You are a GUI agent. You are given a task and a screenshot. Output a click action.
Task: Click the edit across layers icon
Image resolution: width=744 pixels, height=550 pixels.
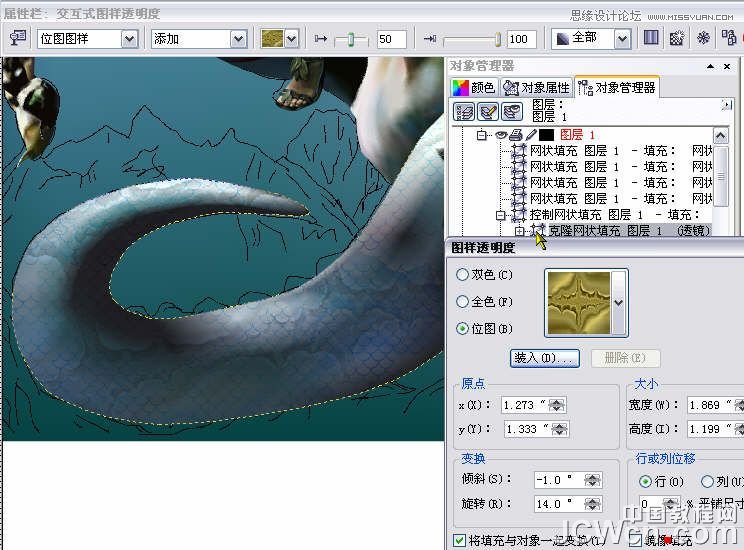(x=488, y=112)
